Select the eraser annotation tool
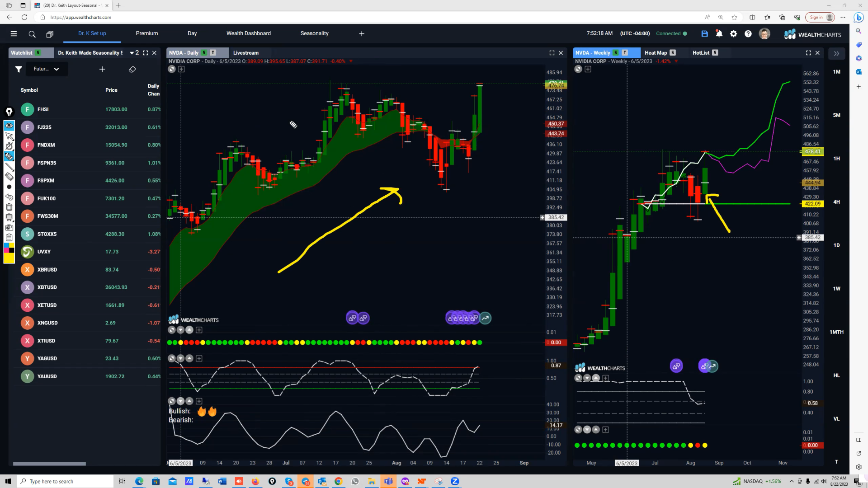This screenshot has height=488, width=868. tap(9, 177)
